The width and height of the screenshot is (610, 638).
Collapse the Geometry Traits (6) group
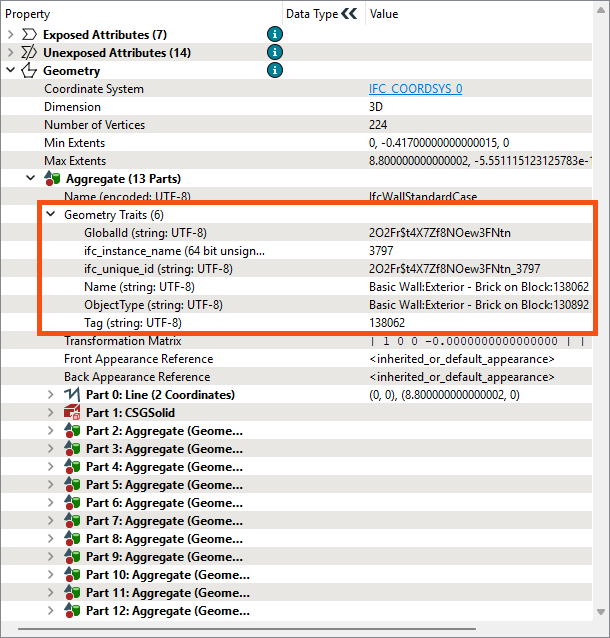[51, 215]
